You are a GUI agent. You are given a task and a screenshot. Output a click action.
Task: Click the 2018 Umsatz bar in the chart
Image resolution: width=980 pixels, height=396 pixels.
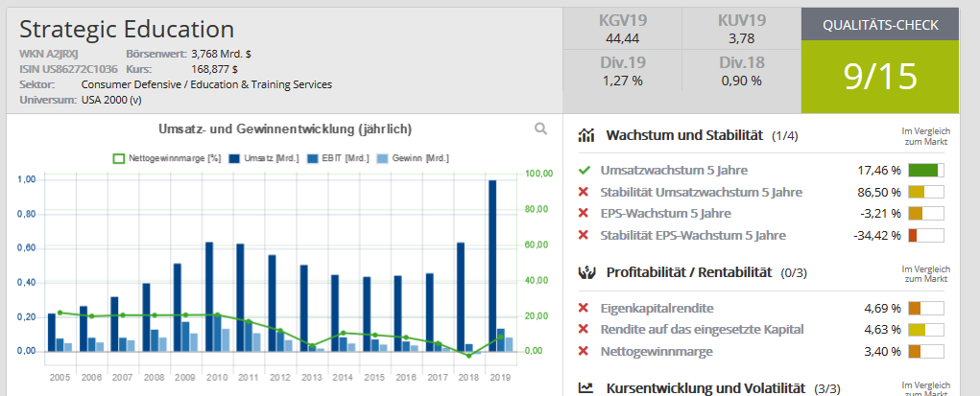tap(461, 296)
